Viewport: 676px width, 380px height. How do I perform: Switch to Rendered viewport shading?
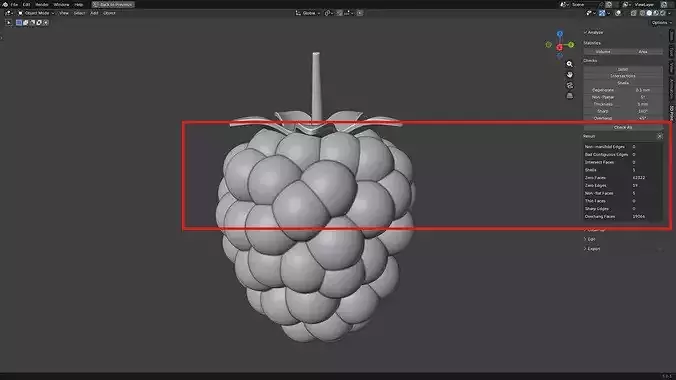point(663,13)
